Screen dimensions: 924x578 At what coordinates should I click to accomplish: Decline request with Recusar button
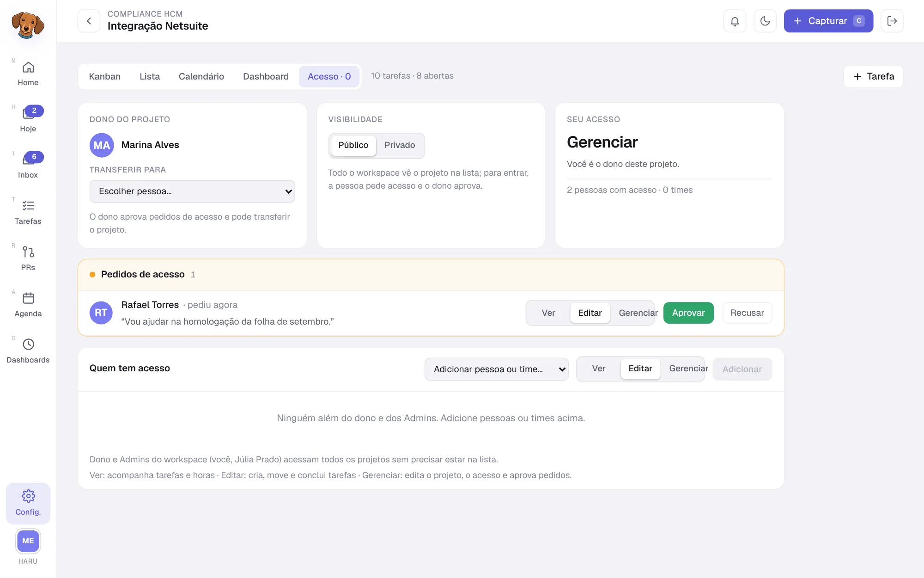click(747, 313)
